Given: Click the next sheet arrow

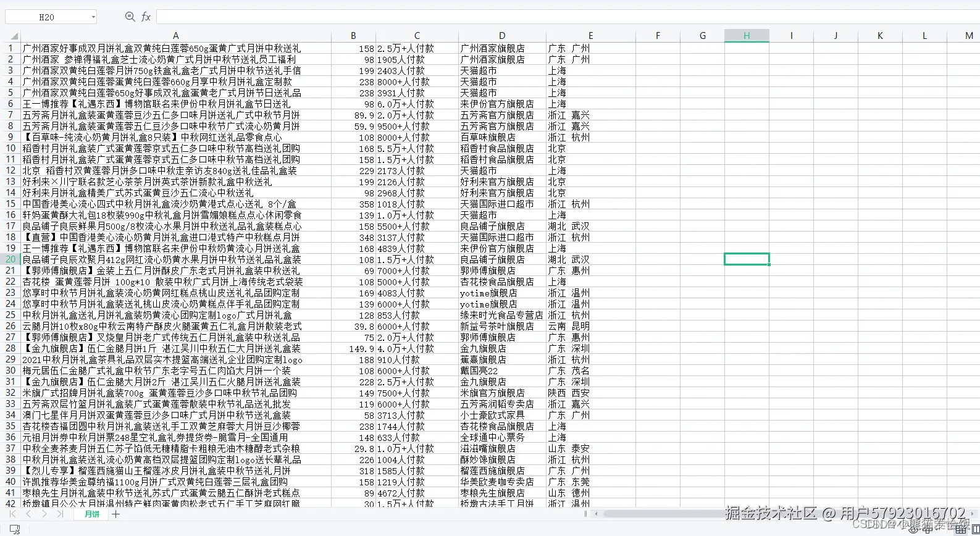Looking at the screenshot, I should click(x=44, y=514).
